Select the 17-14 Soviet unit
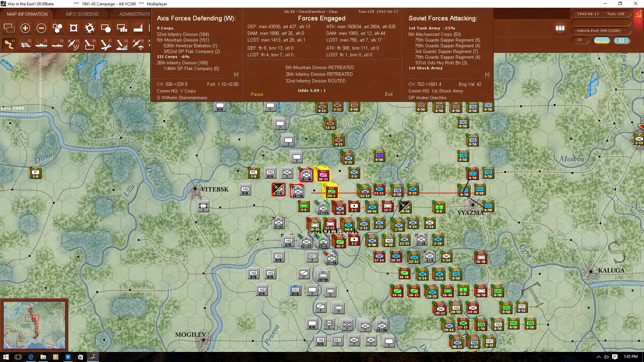The image size is (644, 362). (379, 256)
